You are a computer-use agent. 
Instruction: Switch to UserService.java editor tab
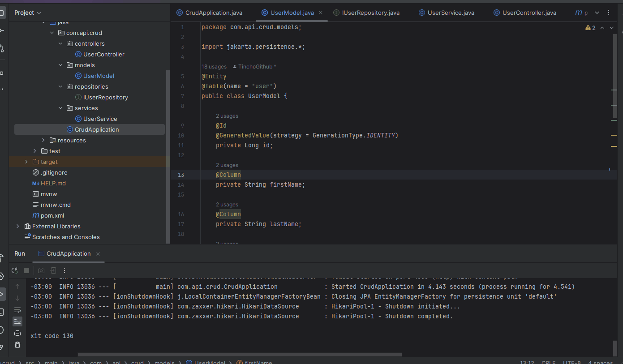[446, 13]
